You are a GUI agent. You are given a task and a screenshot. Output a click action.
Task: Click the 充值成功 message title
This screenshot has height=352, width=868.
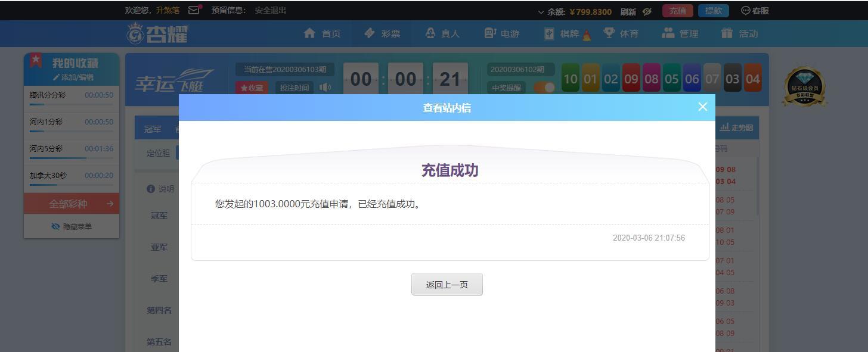tap(450, 170)
